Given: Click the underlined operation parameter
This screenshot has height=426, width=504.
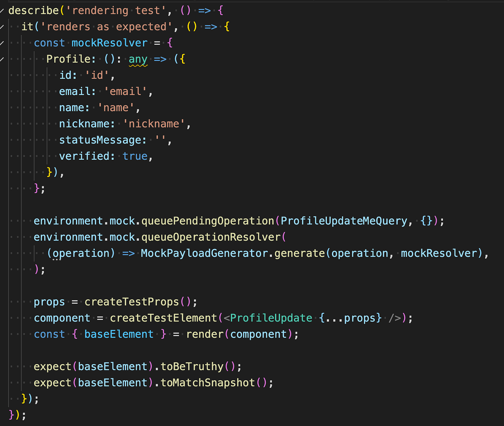Looking at the screenshot, I should pos(81,253).
